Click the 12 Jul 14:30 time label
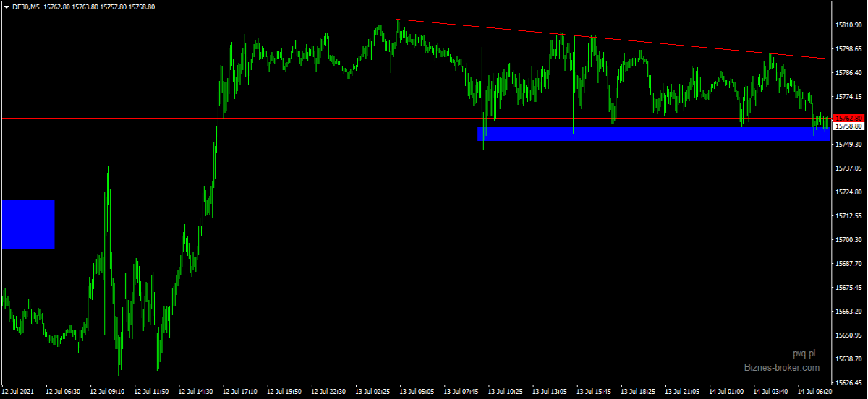This screenshot has width=868, height=399. [195, 392]
